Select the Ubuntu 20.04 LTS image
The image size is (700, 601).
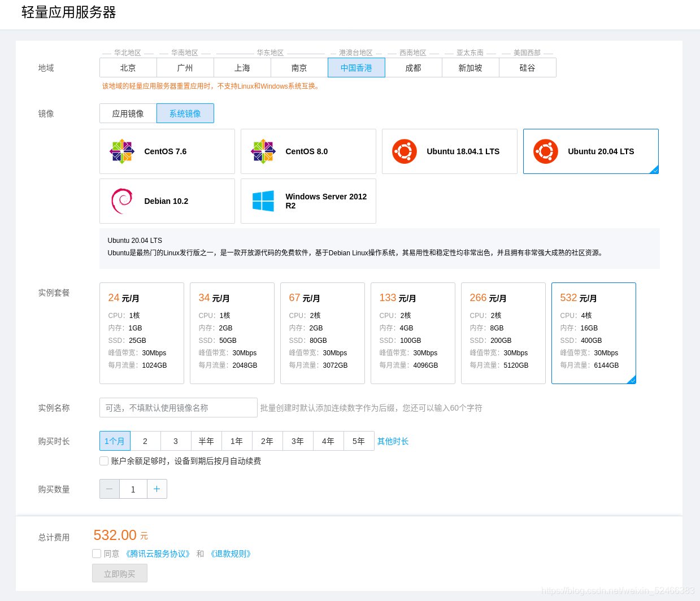pyautogui.click(x=590, y=151)
